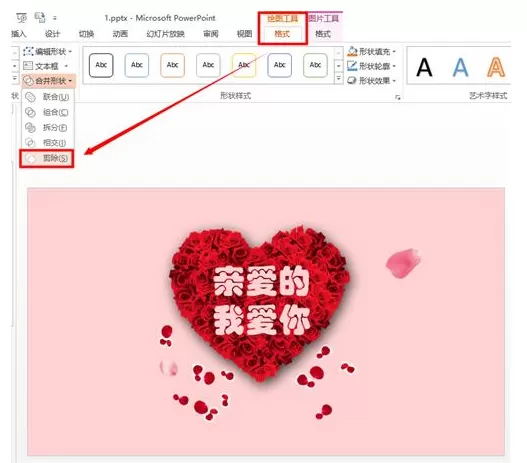Click the 文本框 text box icon

coord(28,66)
